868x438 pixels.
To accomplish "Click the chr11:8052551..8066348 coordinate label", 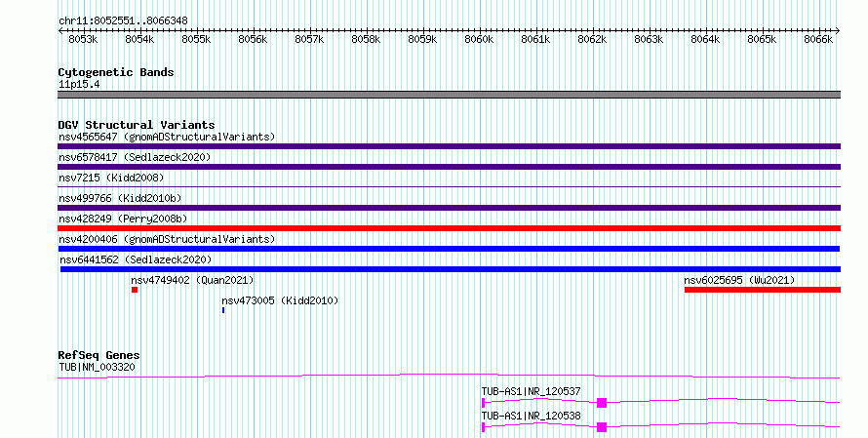I will [x=123, y=21].
